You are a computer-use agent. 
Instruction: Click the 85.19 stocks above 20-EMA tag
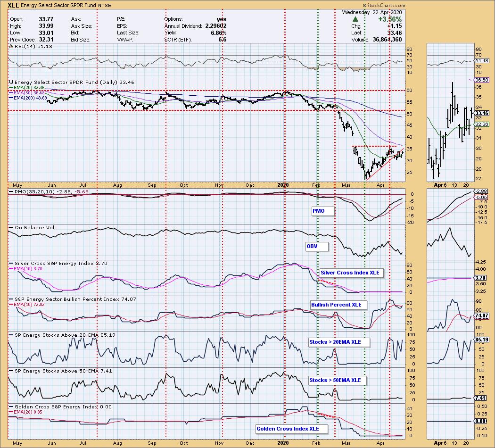(481, 340)
